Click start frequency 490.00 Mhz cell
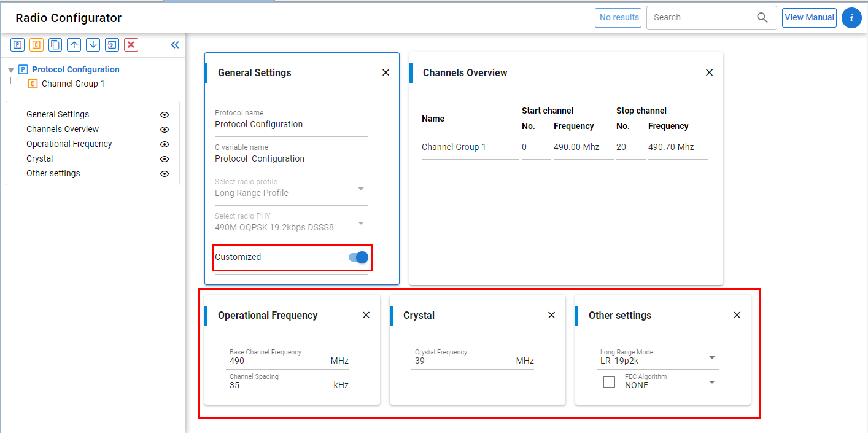This screenshot has height=433, width=868. [576, 147]
